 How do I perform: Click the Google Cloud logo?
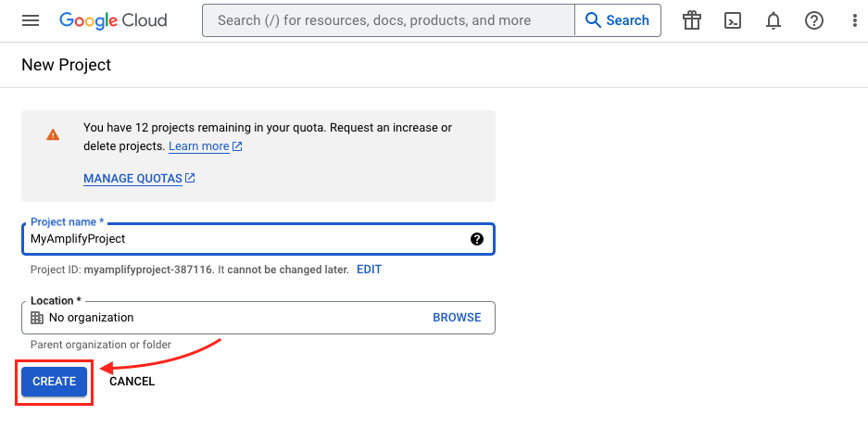point(113,20)
